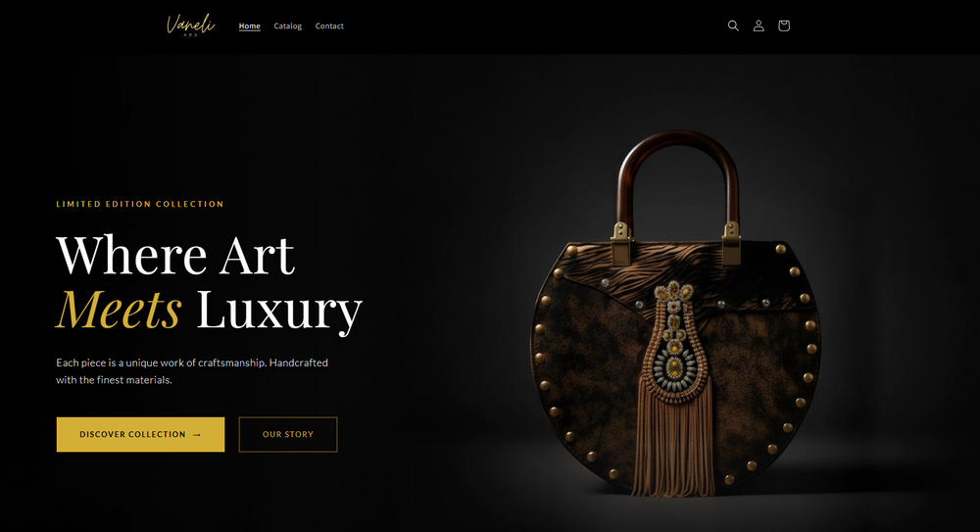Click the gold clasp on handbag's left handle

pos(622,243)
